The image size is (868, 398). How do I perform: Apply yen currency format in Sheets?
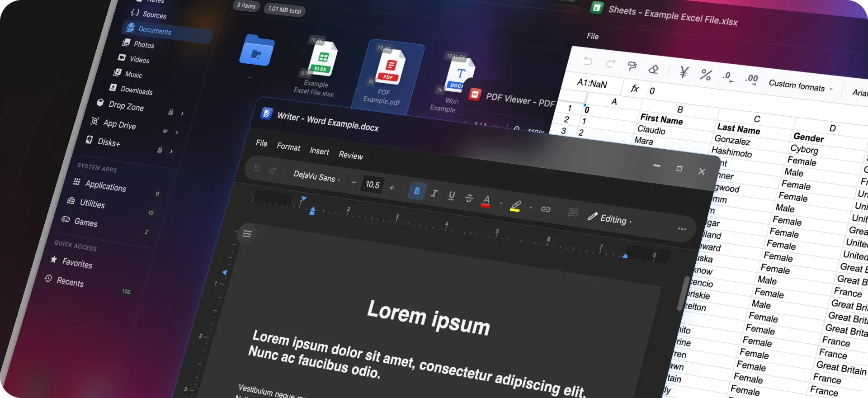tap(684, 72)
